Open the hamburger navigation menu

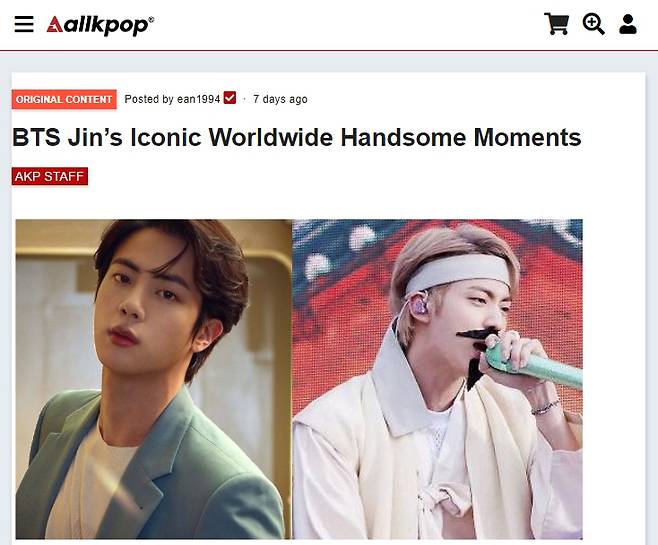[24, 24]
